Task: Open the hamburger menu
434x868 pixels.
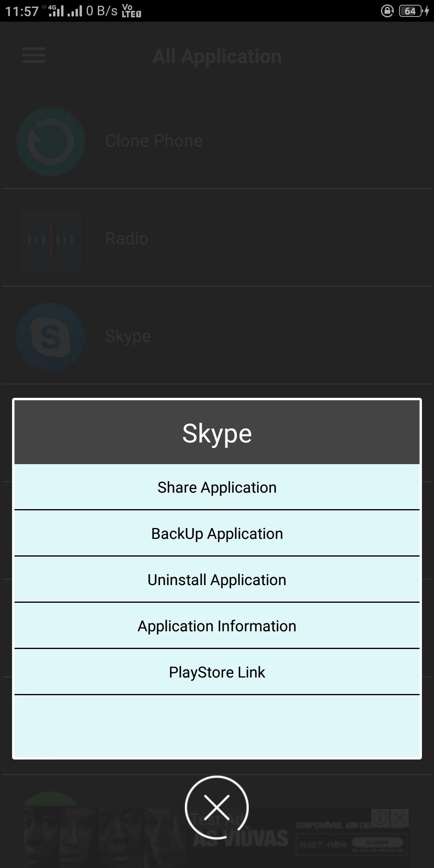Action: (34, 55)
